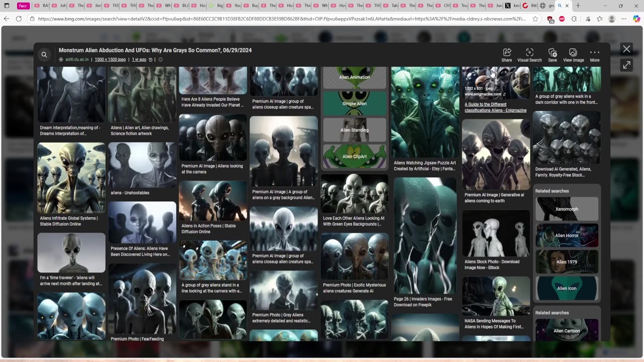Open the Aliens in Action Poses thumbnail
644x362 pixels.
213,201
